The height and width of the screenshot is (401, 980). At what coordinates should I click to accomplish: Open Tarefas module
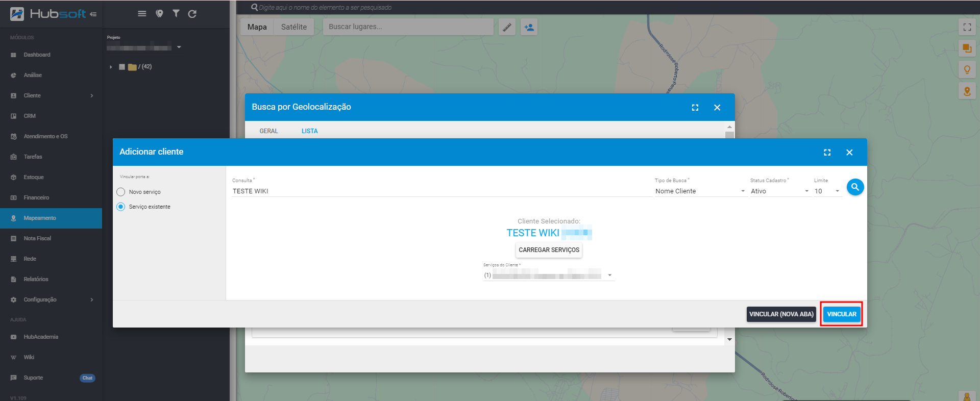point(51,157)
